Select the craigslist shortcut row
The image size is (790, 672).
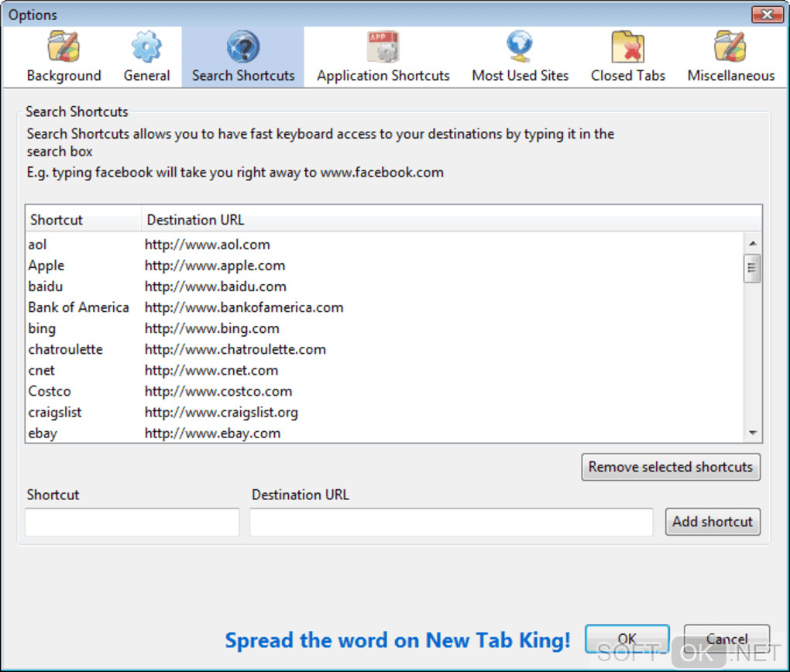pyautogui.click(x=384, y=413)
